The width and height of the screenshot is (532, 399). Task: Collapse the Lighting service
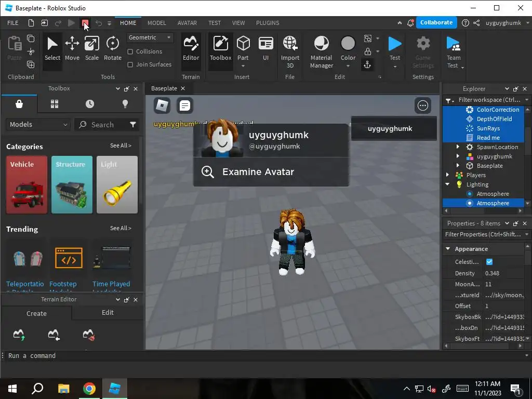[x=447, y=184]
